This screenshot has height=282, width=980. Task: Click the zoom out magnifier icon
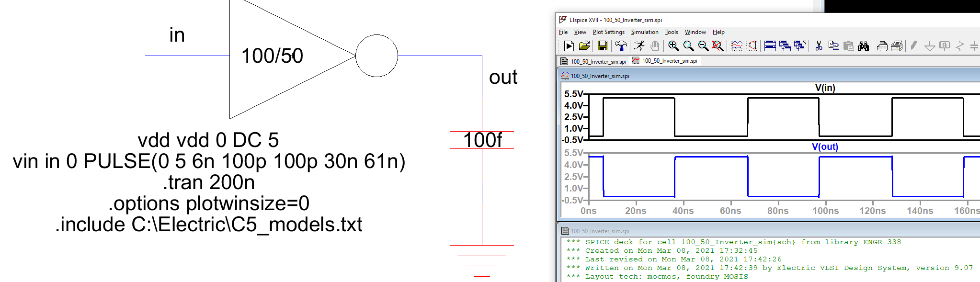point(703,46)
